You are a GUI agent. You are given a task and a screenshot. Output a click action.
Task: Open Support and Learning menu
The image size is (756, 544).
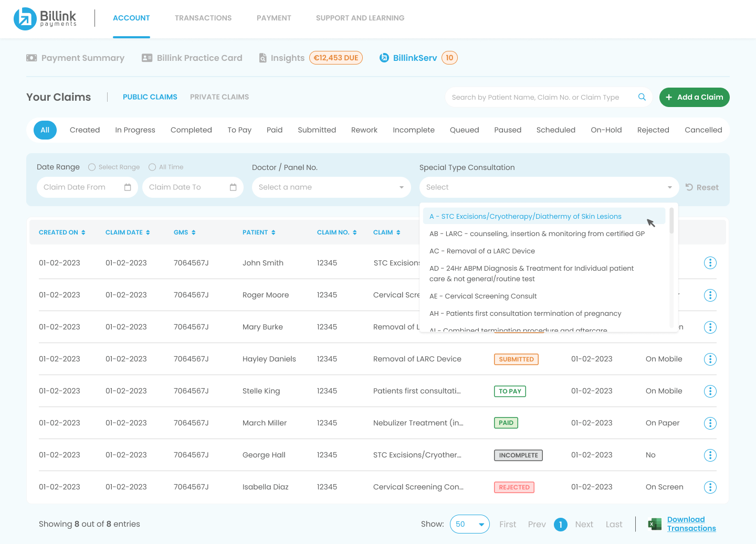[360, 18]
